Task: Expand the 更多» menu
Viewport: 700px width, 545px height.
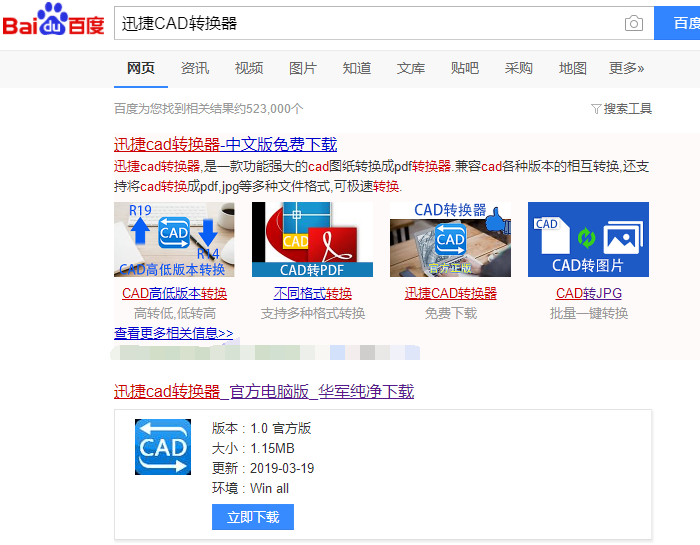Action: (627, 68)
